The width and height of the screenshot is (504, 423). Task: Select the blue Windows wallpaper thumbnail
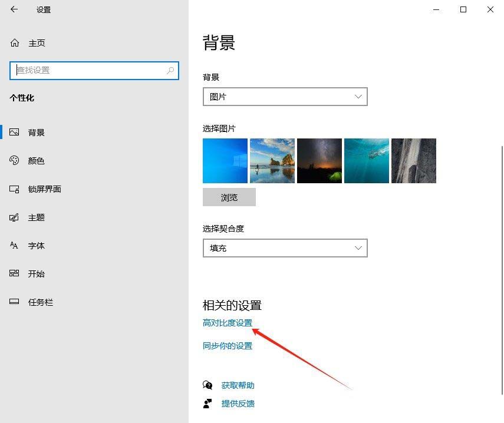point(225,161)
